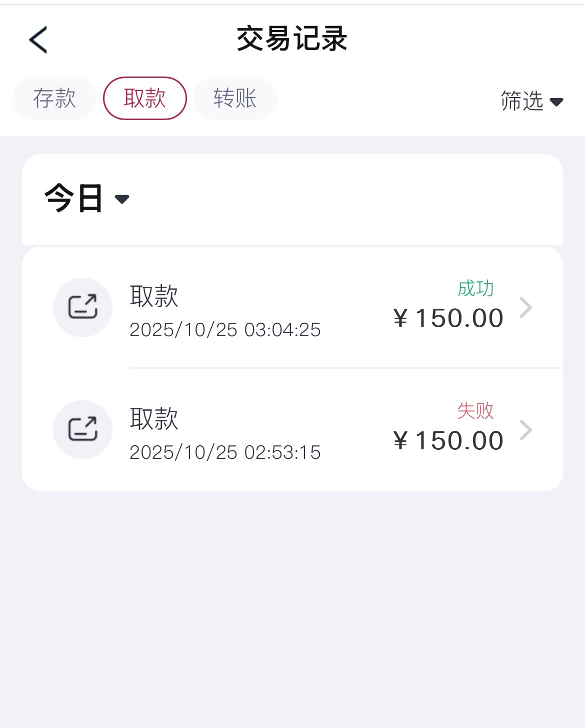This screenshot has width=585, height=728.
Task: Click the failed withdrawal transaction icon
Action: (x=82, y=429)
